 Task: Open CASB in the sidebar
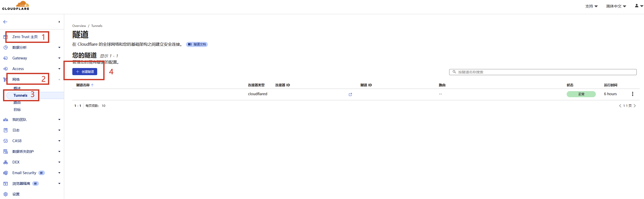(x=17, y=141)
